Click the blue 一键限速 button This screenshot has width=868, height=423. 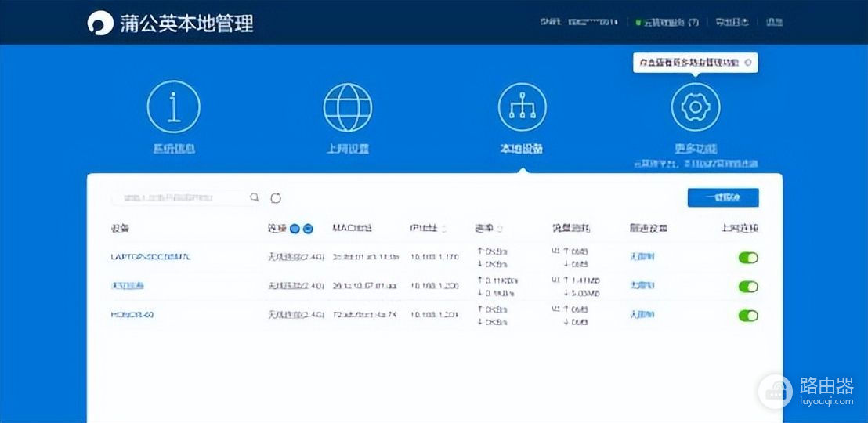coord(723,197)
